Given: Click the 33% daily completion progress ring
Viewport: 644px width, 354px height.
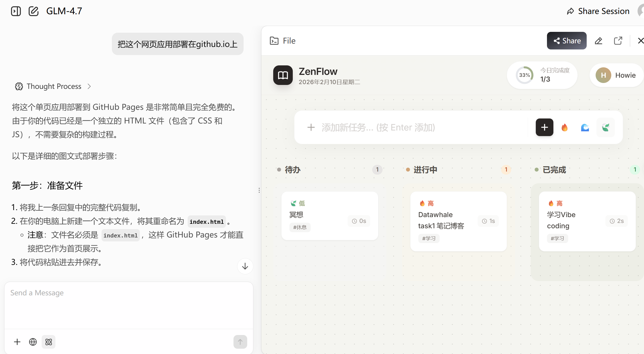Looking at the screenshot, I should pyautogui.click(x=524, y=75).
